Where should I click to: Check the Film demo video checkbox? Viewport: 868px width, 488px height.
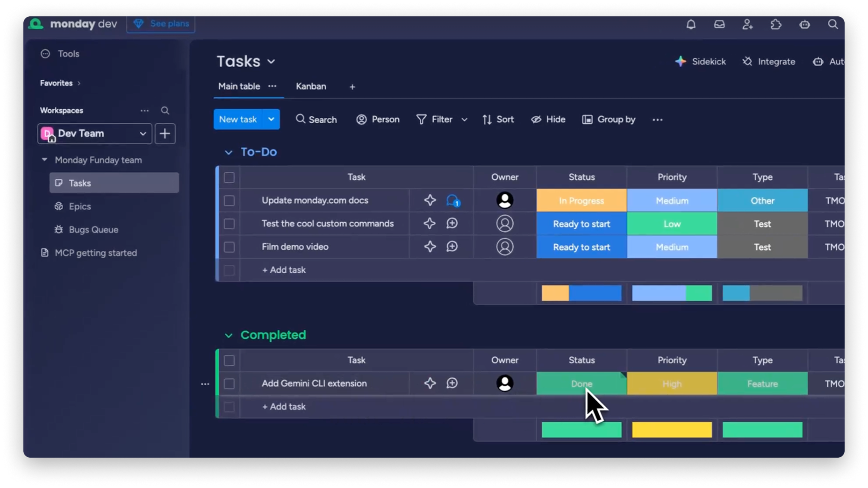click(x=229, y=247)
